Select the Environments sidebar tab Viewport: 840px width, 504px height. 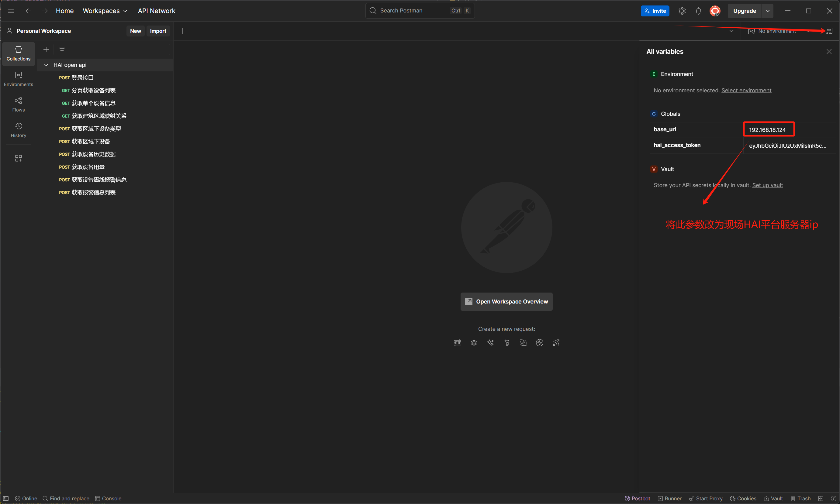tap(18, 79)
